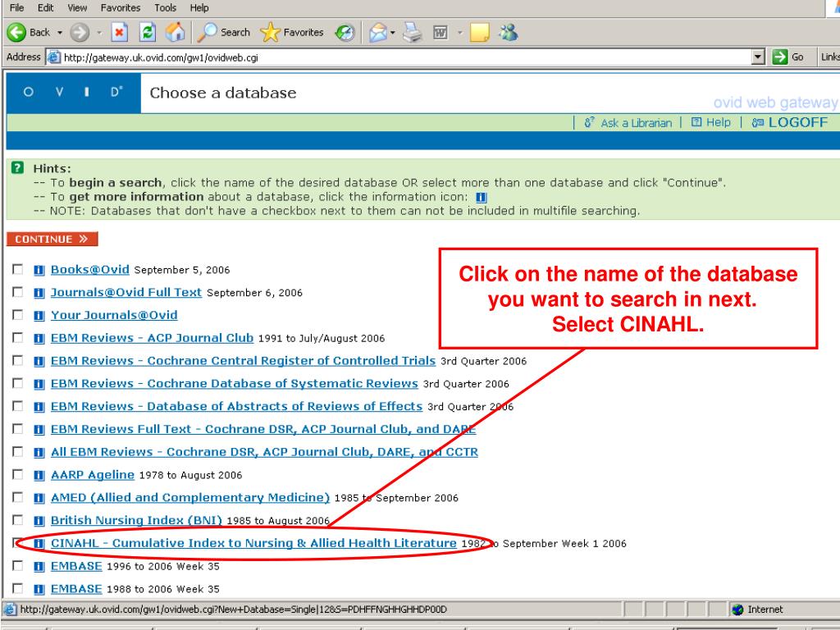
Task: Open the Edit with Word dropdown arrow
Action: (459, 33)
